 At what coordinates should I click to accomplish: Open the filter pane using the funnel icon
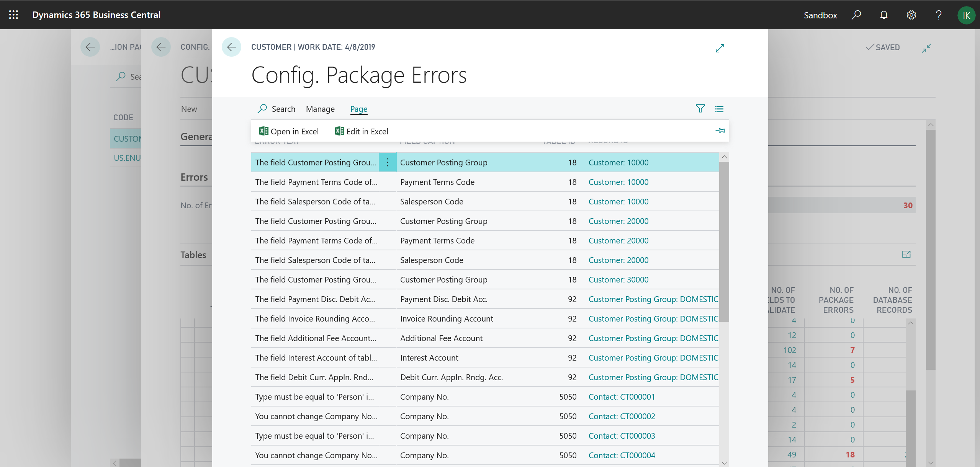tap(700, 109)
